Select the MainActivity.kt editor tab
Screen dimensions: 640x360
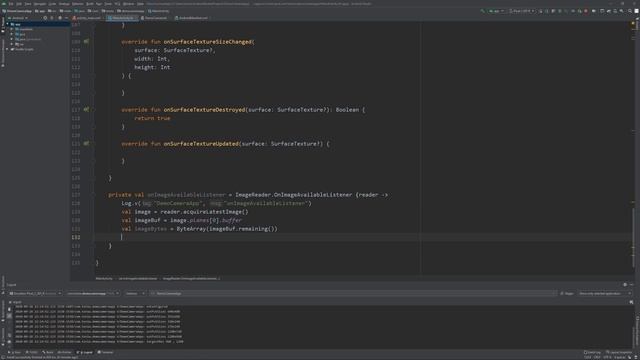coord(121,18)
